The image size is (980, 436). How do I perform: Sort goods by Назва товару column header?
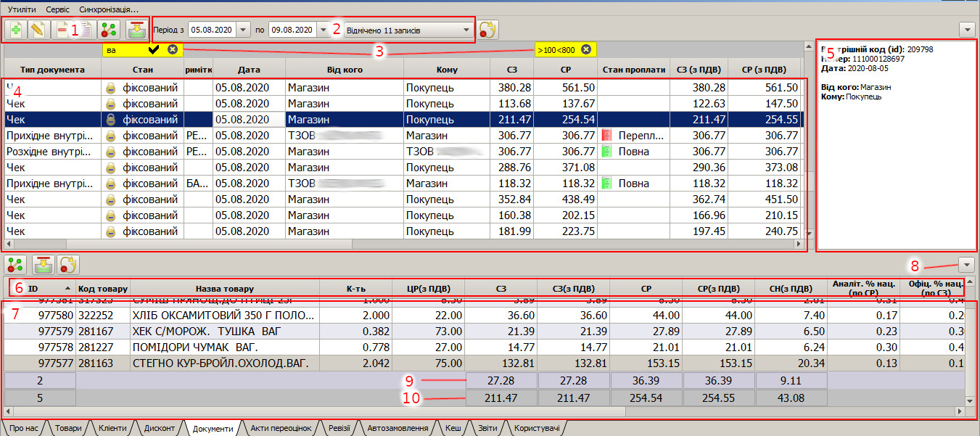click(224, 288)
